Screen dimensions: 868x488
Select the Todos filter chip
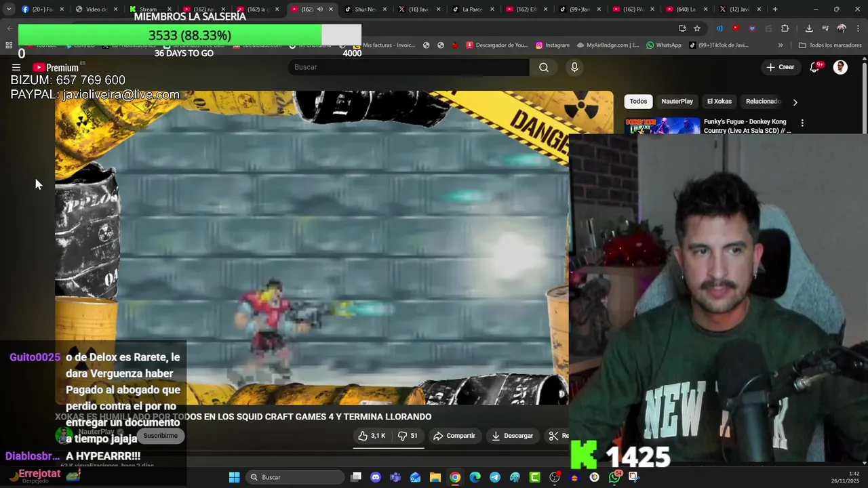[638, 101]
